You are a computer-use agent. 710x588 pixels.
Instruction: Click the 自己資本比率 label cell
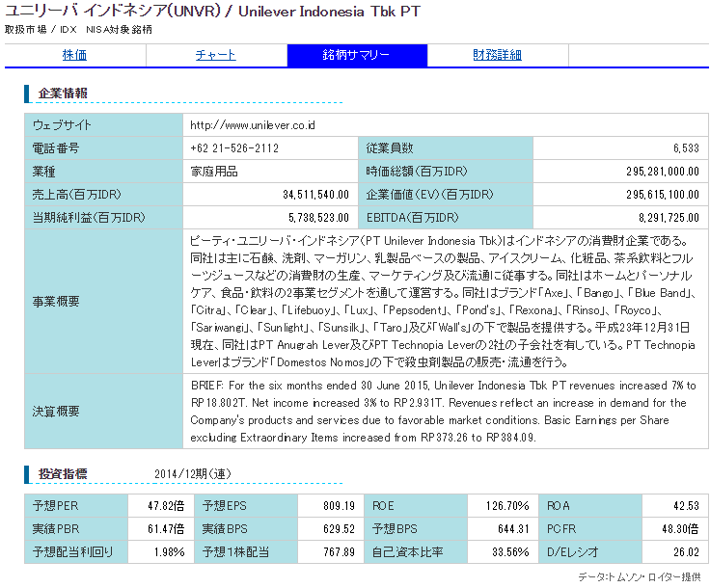[x=415, y=551]
